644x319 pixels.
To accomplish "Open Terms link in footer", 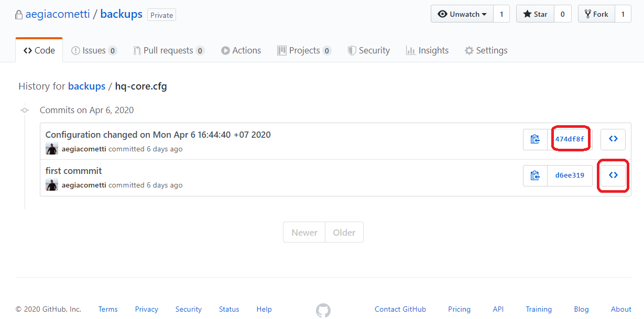I will [x=108, y=309].
